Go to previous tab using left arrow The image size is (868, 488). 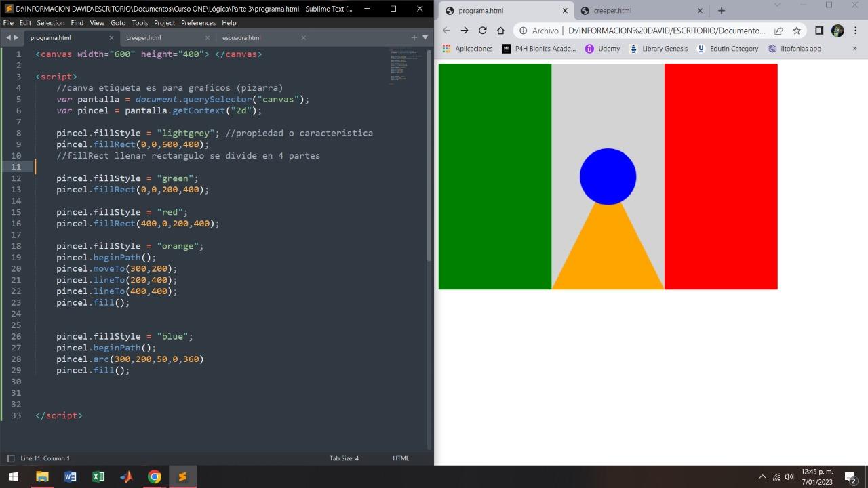tap(8, 37)
